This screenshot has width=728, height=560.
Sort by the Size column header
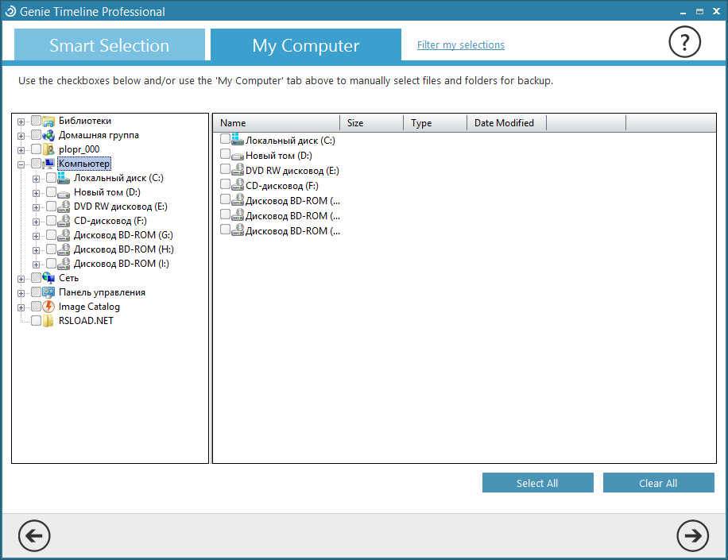tap(371, 123)
